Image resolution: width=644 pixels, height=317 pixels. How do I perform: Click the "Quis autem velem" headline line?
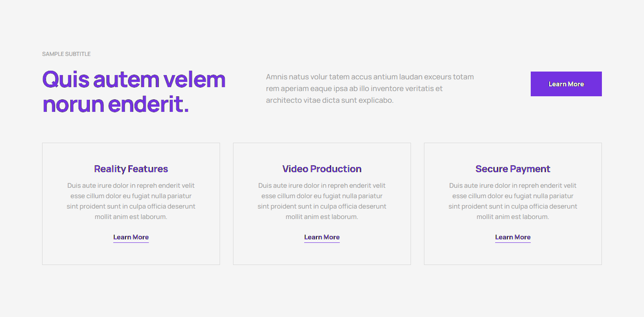pos(134,79)
